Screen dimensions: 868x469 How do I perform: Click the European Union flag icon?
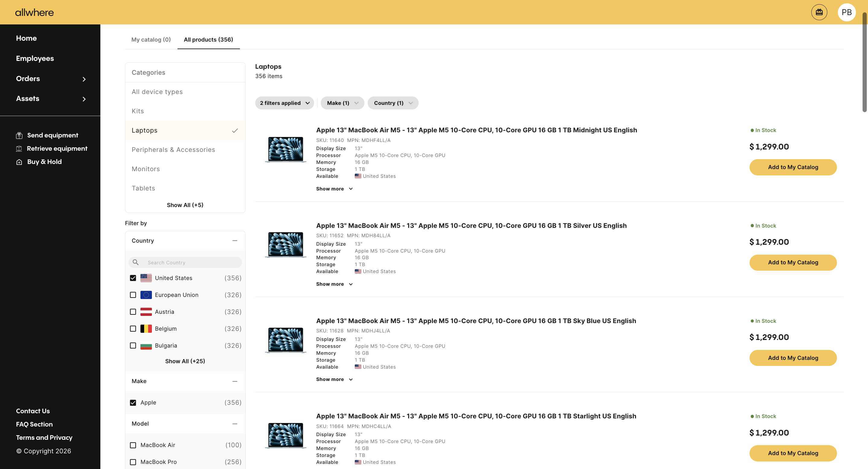tap(146, 295)
